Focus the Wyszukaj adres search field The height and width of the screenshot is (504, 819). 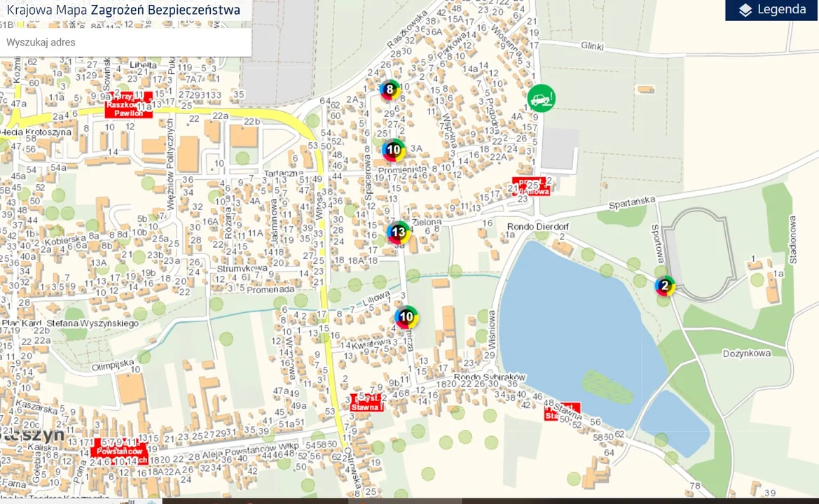click(x=125, y=42)
